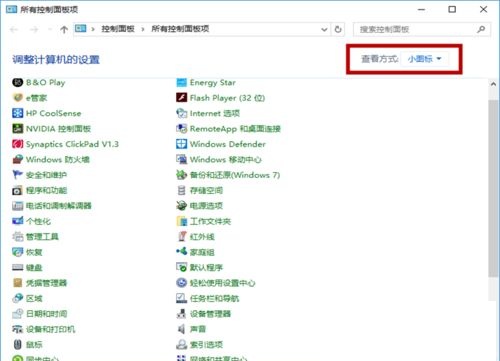Open the 存储空间 icon
Screen dimensions: 500x361
click(181, 190)
